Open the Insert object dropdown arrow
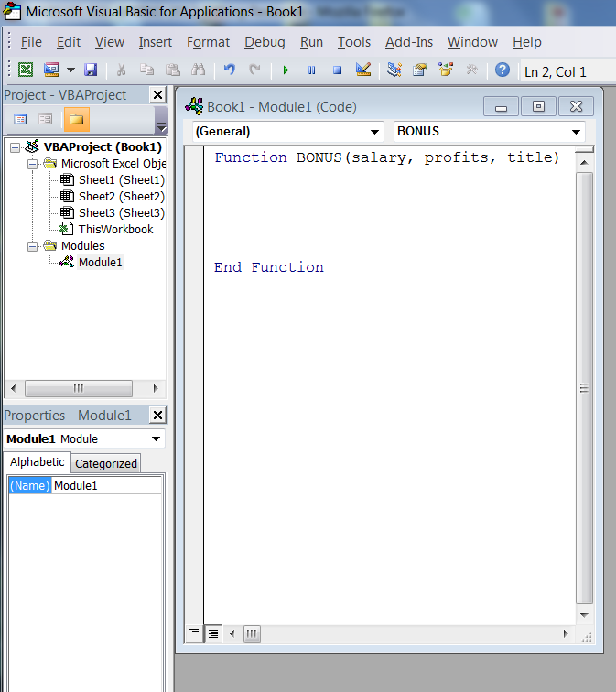The image size is (616, 692). click(70, 70)
